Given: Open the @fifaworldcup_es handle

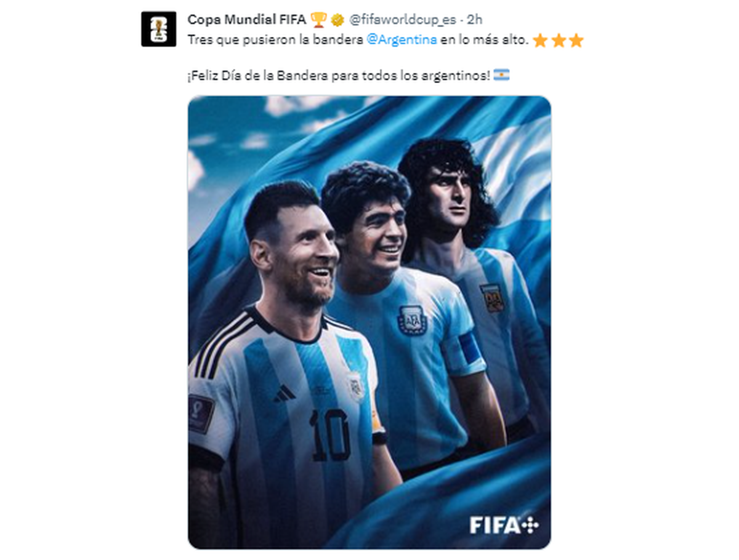Looking at the screenshot, I should pos(403,20).
